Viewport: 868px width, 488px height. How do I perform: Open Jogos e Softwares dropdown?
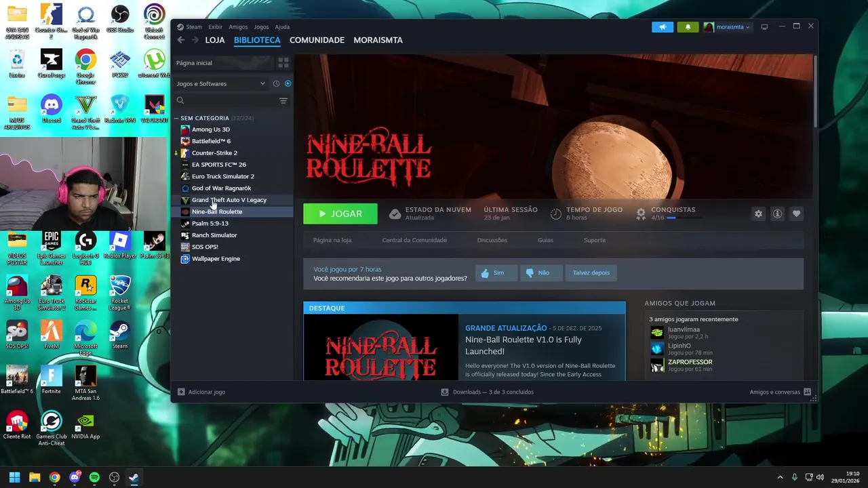coord(220,83)
